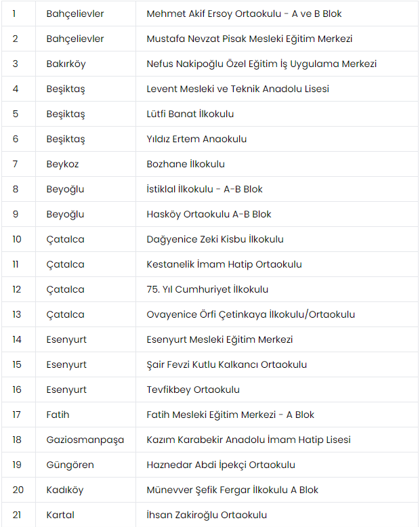
Task: Click Hasköy Ortaokulu A-B Blok
Action: (209, 214)
